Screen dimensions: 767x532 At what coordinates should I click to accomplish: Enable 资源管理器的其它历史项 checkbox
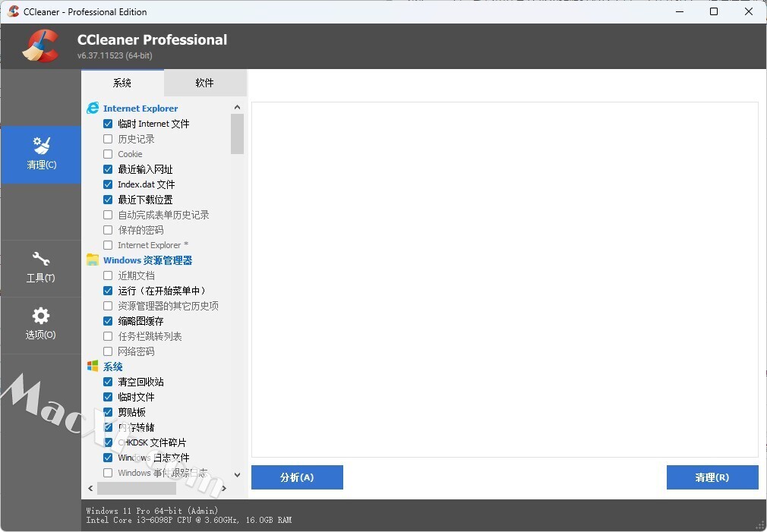click(x=108, y=306)
